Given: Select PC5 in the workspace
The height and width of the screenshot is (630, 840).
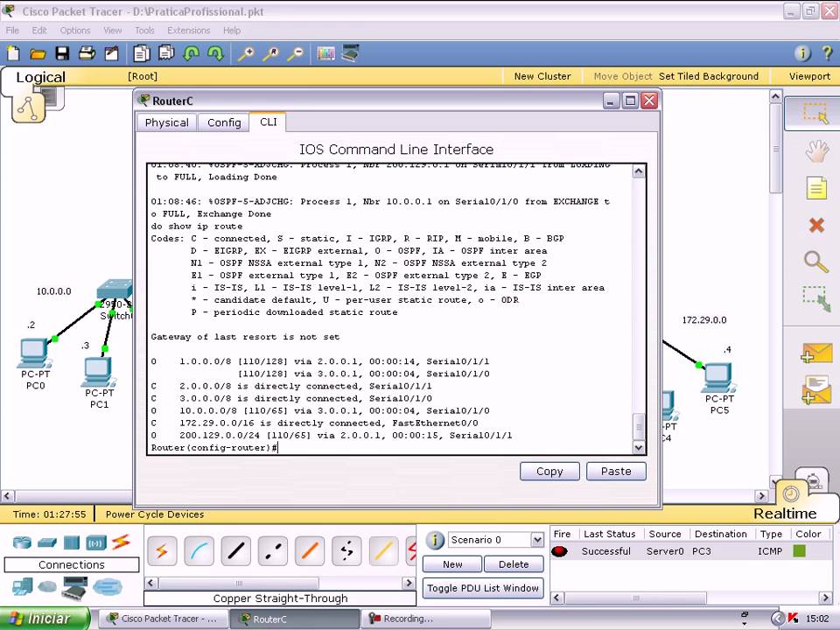Looking at the screenshot, I should pyautogui.click(x=718, y=378).
